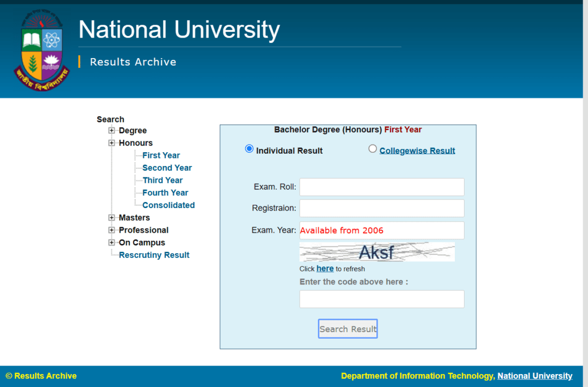The height and width of the screenshot is (387, 588).
Task: Select Fourth Year under Honours
Action: point(165,192)
